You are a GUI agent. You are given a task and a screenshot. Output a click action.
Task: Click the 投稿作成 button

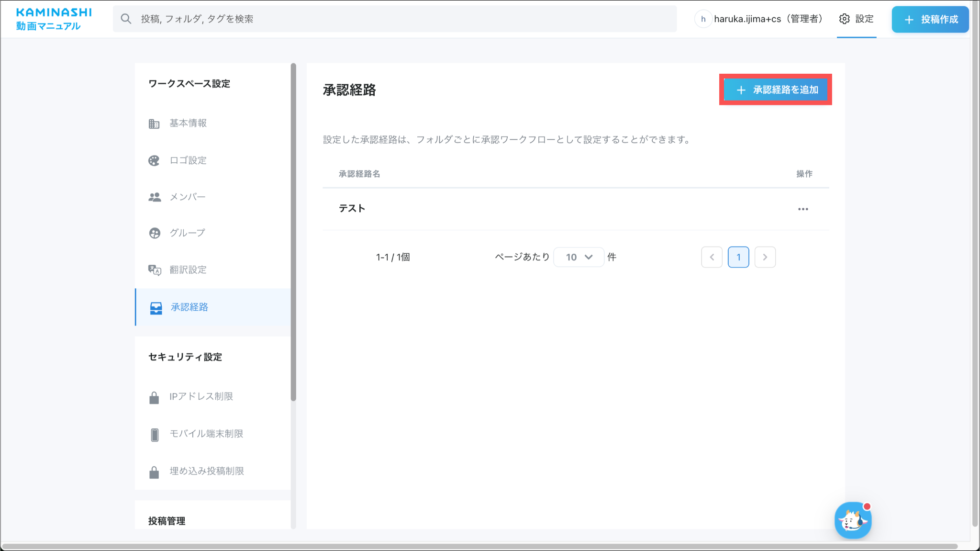click(x=930, y=19)
